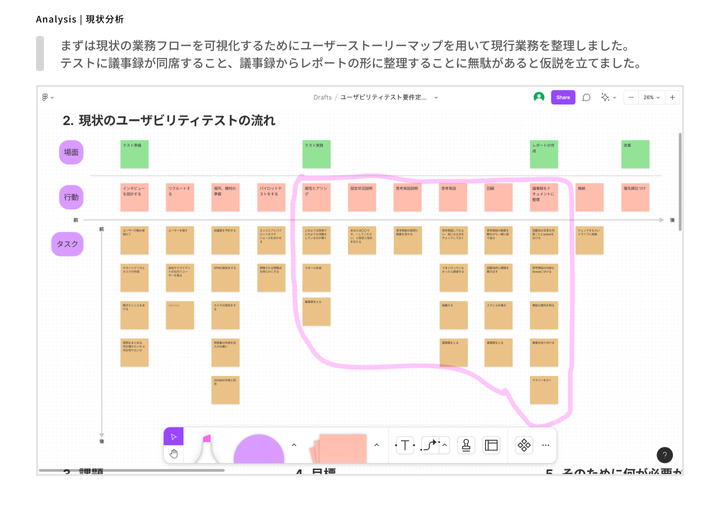Viewport: 720px width, 512px height.
Task: Pick the pink marker tool
Action: coord(207,448)
